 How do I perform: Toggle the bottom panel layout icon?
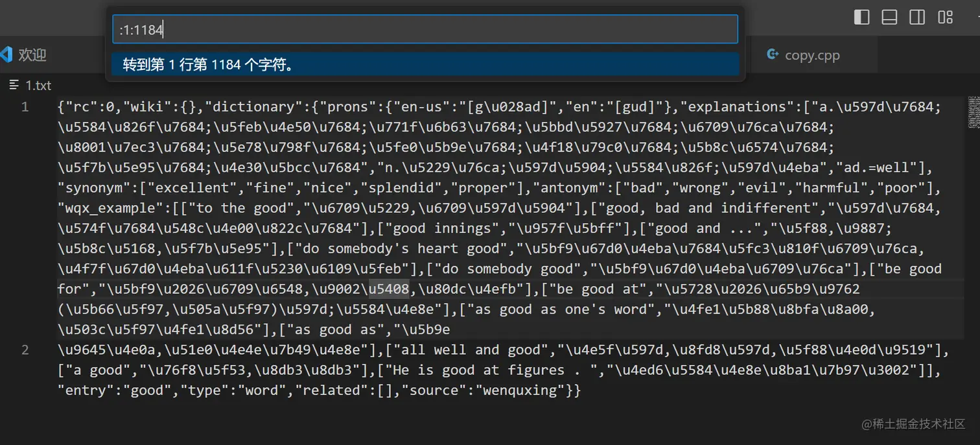(x=889, y=18)
